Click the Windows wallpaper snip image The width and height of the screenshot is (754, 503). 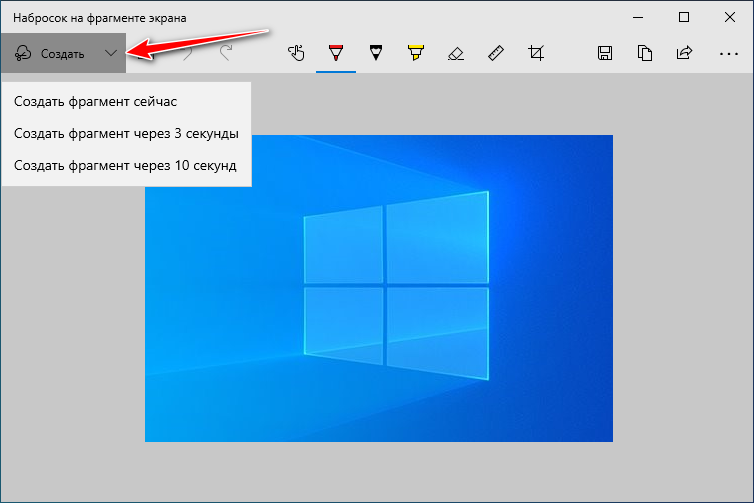click(x=379, y=289)
